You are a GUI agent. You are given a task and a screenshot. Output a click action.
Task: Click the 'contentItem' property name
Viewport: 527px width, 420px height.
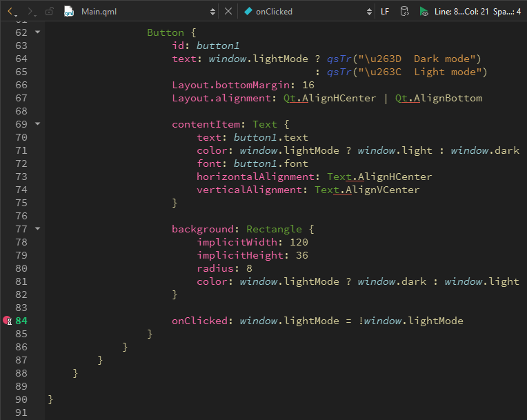[x=206, y=124]
